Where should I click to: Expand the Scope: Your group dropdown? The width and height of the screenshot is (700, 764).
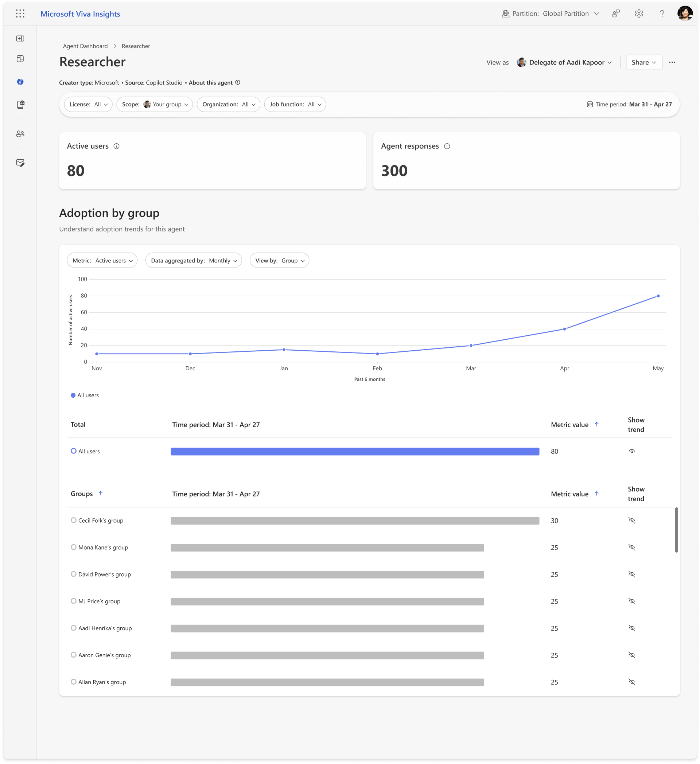tap(155, 104)
